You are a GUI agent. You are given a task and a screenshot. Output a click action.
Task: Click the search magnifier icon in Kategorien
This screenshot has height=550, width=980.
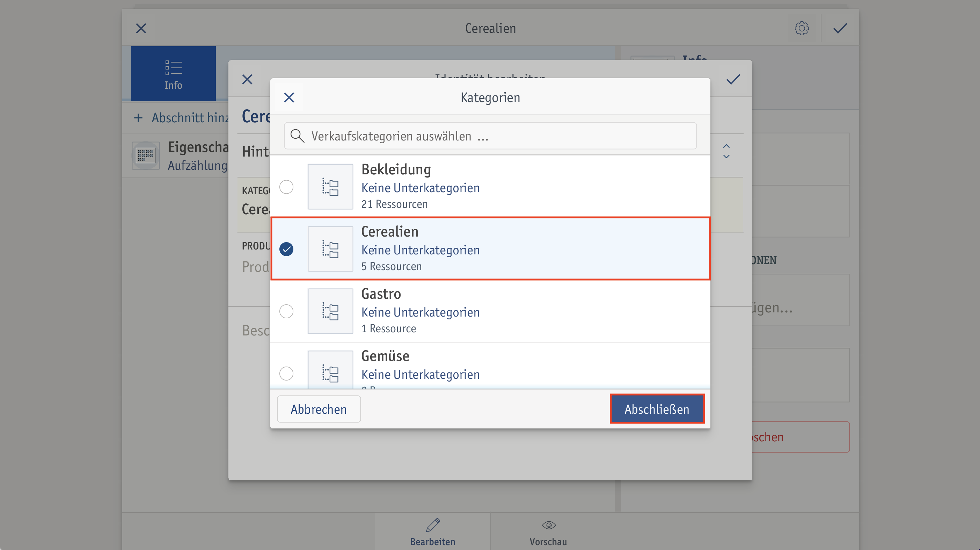pos(297,136)
